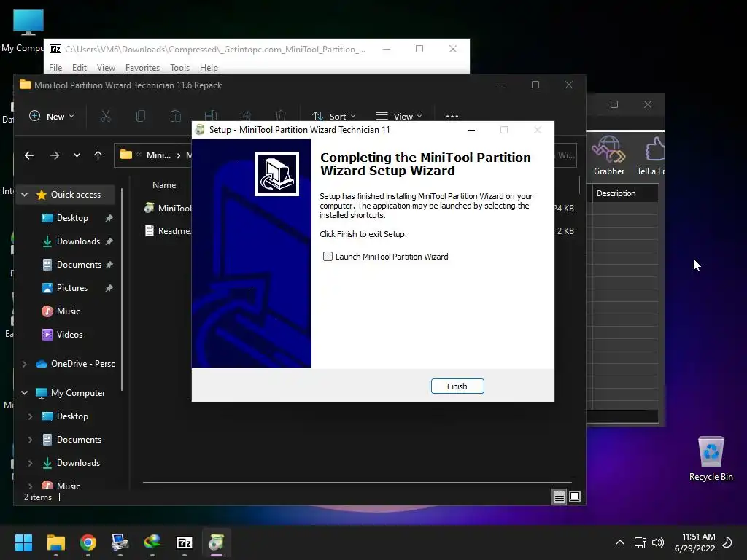Collapse the My Computer tree node

(x=24, y=393)
